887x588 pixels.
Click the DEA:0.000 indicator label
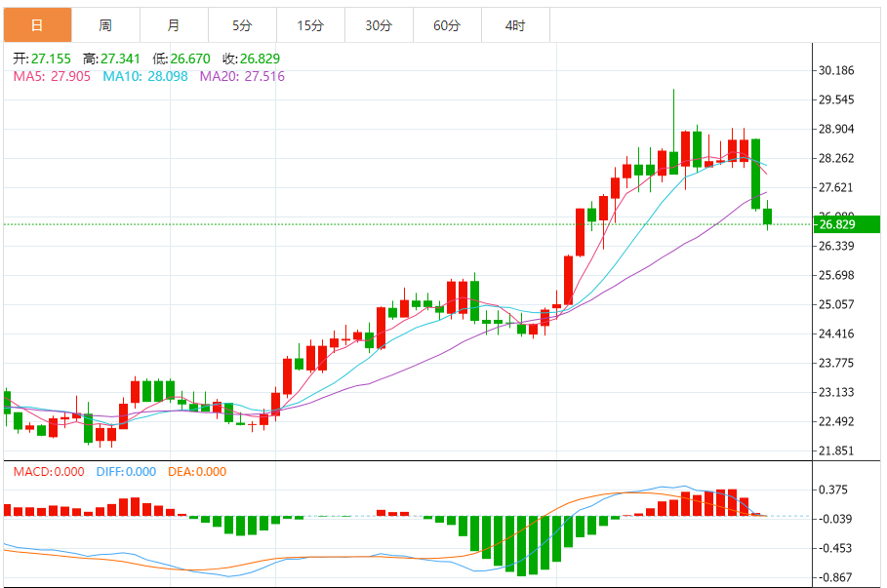197,472
